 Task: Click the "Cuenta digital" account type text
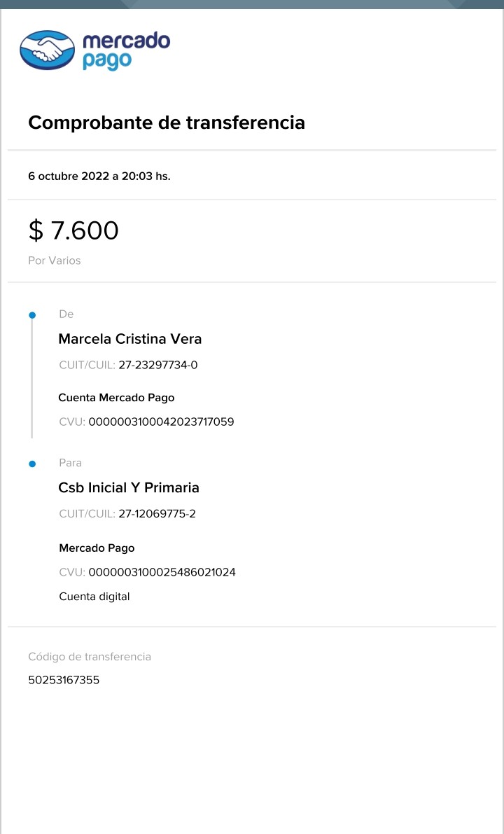(94, 597)
